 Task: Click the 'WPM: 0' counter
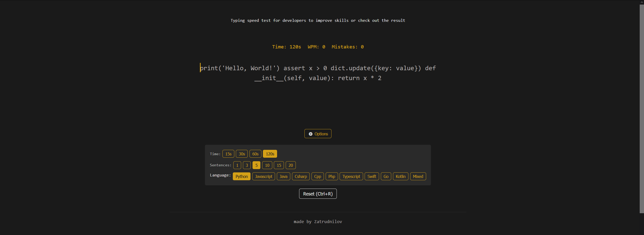coord(316,47)
